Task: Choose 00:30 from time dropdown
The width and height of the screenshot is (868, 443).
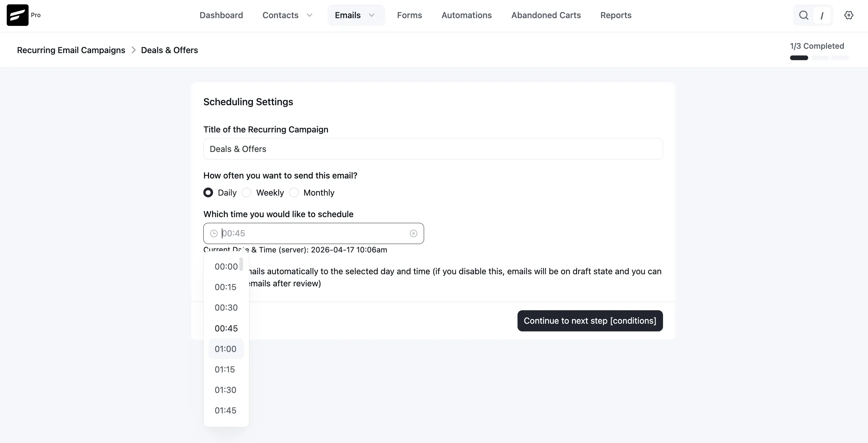Action: point(226,308)
